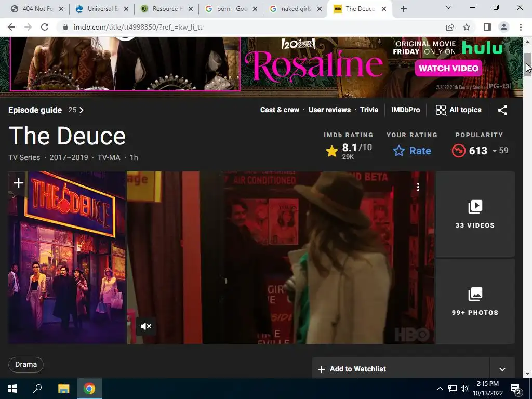Open File Explorer from taskbar

tap(63, 389)
